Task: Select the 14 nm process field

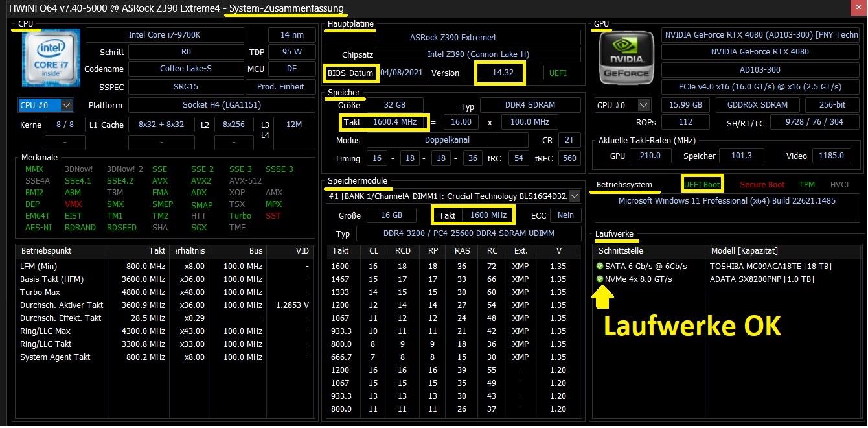Action: 292,35
